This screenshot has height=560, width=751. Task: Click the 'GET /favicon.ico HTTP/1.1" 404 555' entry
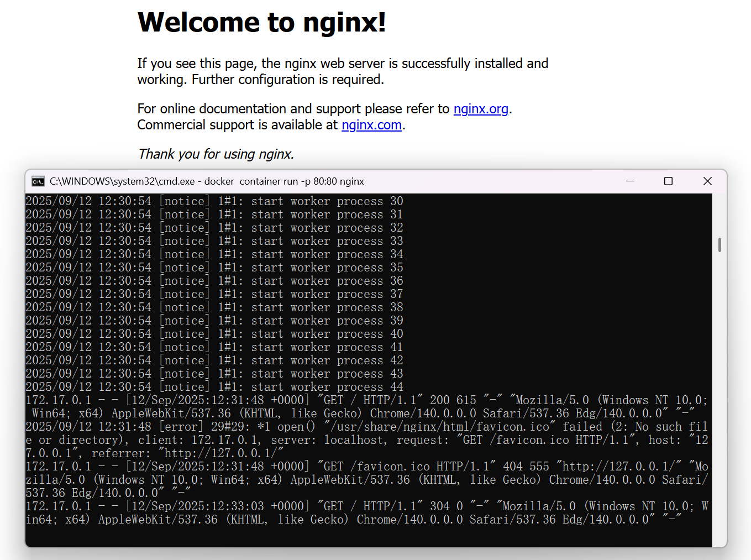[367, 479]
